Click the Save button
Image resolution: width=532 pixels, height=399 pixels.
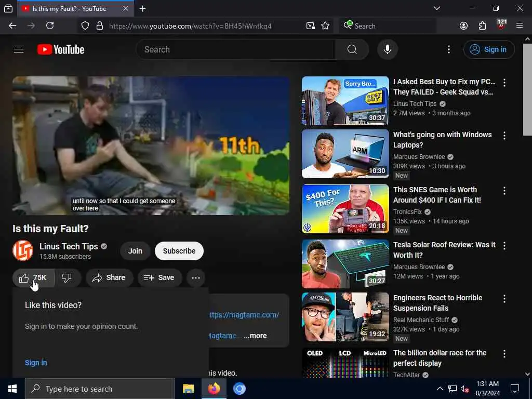click(x=159, y=278)
